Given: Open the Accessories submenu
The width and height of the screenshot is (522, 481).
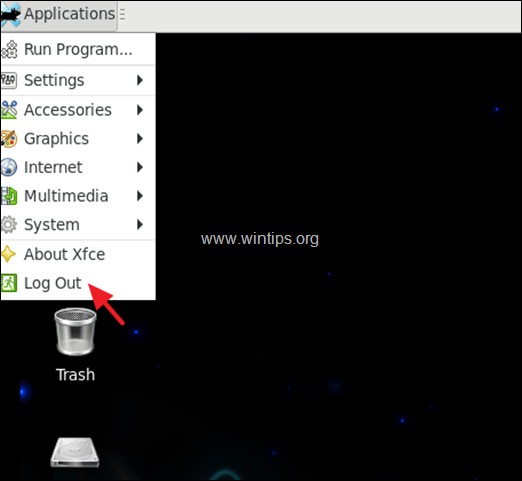Looking at the screenshot, I should tap(78, 110).
